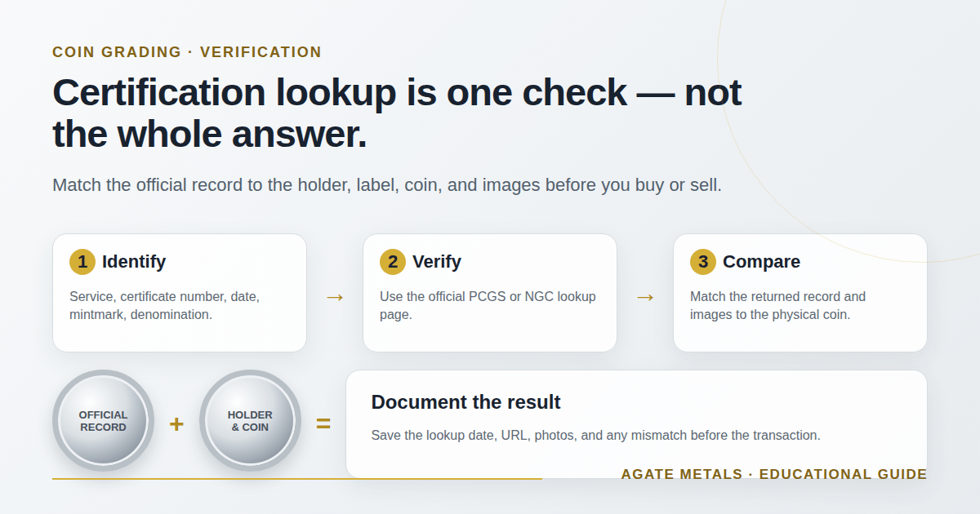Click the 'Certification lookup is one check' headline
The width and height of the screenshot is (980, 514).
click(397, 113)
